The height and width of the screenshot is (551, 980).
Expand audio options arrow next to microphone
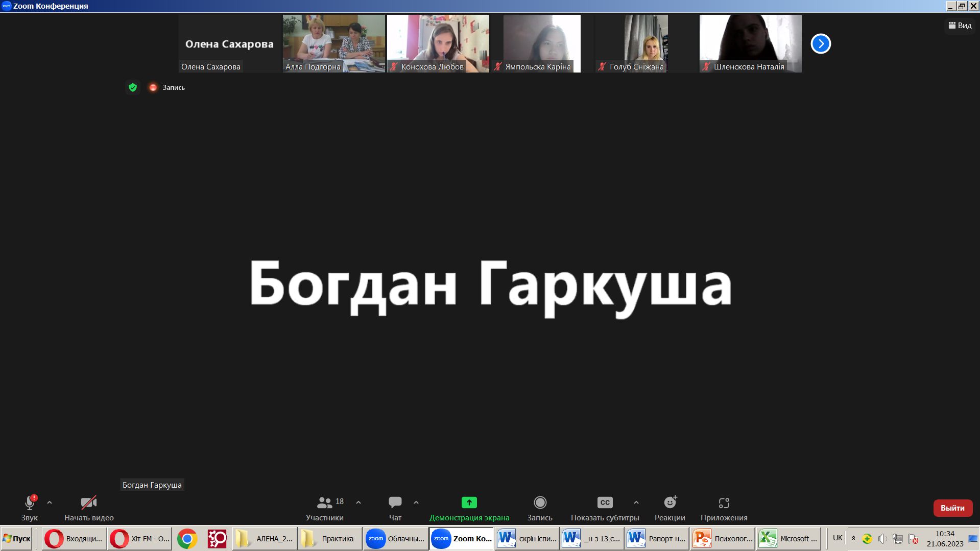(x=50, y=502)
